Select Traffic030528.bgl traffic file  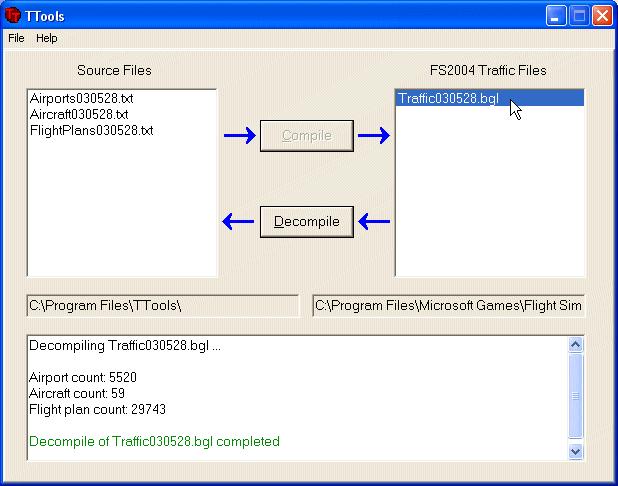448,98
